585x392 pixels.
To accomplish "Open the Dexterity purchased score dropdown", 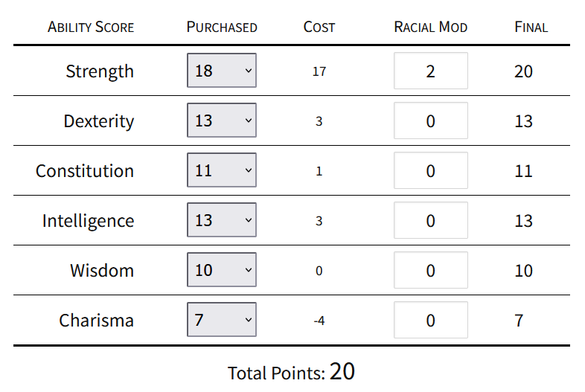I will (221, 121).
